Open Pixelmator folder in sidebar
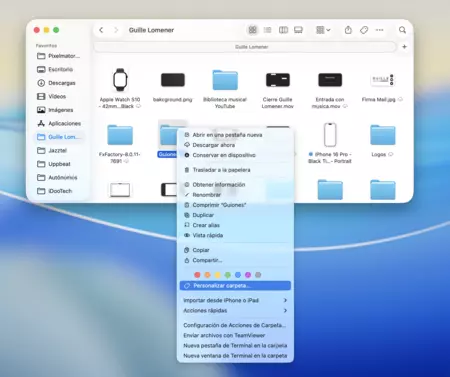This screenshot has width=450, height=377. tap(59, 56)
